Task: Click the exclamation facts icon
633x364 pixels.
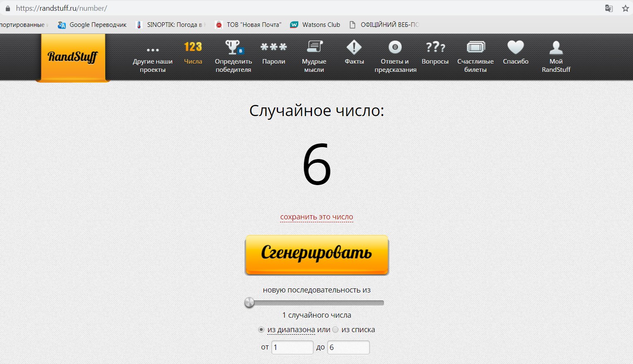Action: pos(354,47)
